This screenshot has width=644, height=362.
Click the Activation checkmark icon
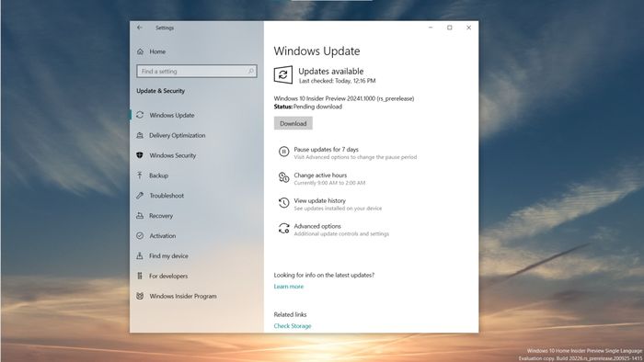coord(140,236)
